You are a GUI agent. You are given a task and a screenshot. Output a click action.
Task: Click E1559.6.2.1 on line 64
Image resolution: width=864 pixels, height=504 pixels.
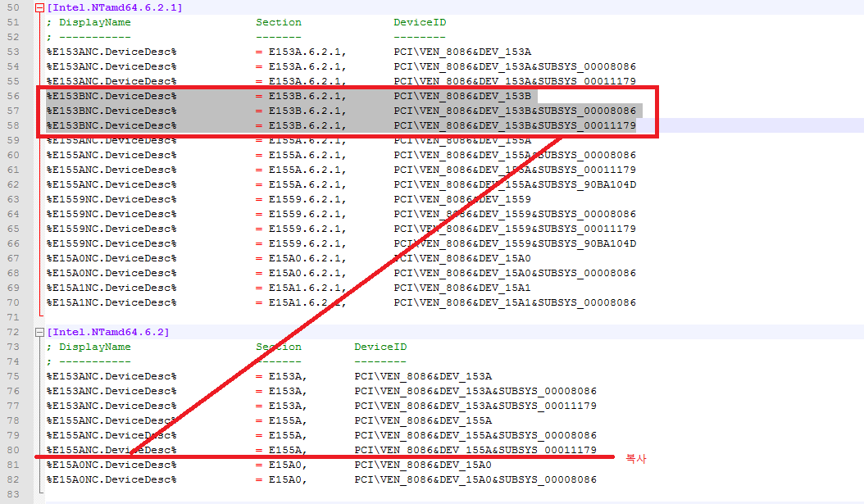(x=305, y=214)
